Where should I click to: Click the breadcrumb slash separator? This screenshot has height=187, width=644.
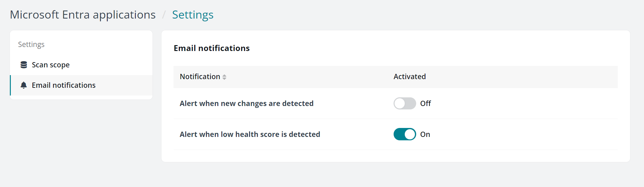point(164,15)
